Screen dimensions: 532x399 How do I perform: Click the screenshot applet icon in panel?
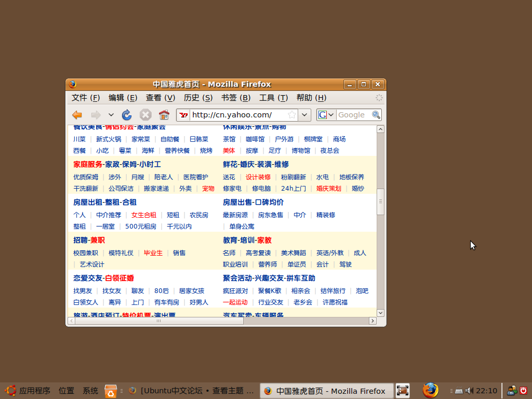[x=403, y=391]
